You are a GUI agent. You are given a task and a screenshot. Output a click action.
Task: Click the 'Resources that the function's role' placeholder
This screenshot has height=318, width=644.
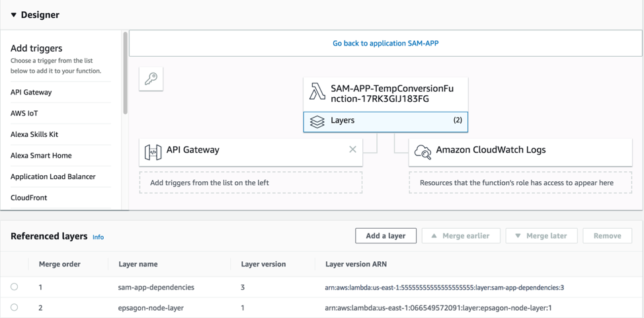point(520,182)
